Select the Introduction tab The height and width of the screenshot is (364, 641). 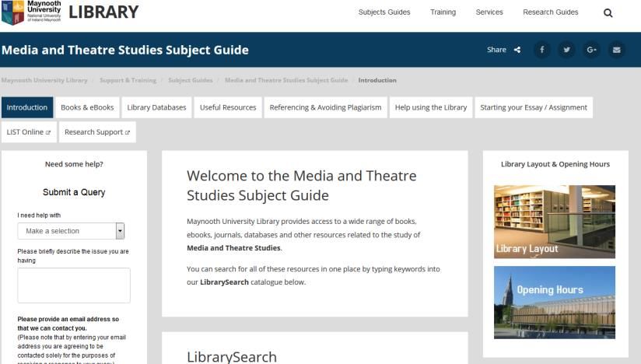click(x=27, y=107)
